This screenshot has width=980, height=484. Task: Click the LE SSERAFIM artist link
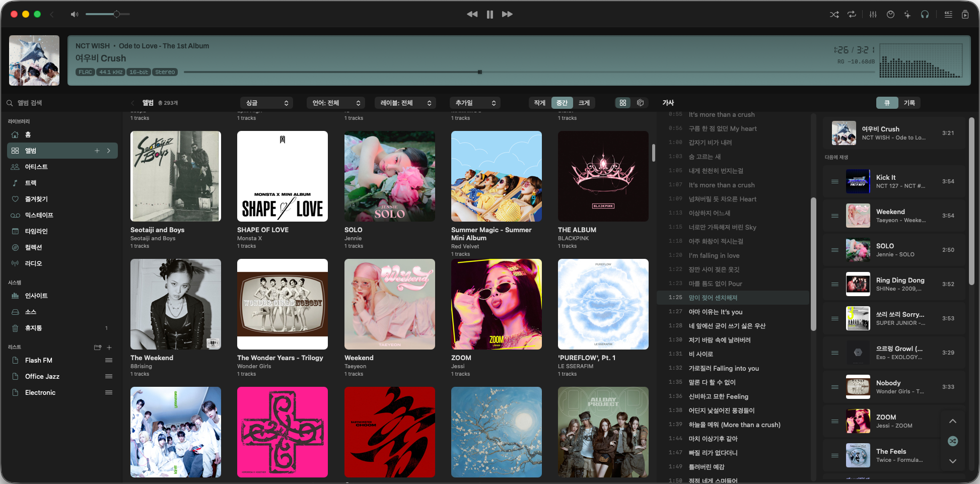click(x=576, y=366)
